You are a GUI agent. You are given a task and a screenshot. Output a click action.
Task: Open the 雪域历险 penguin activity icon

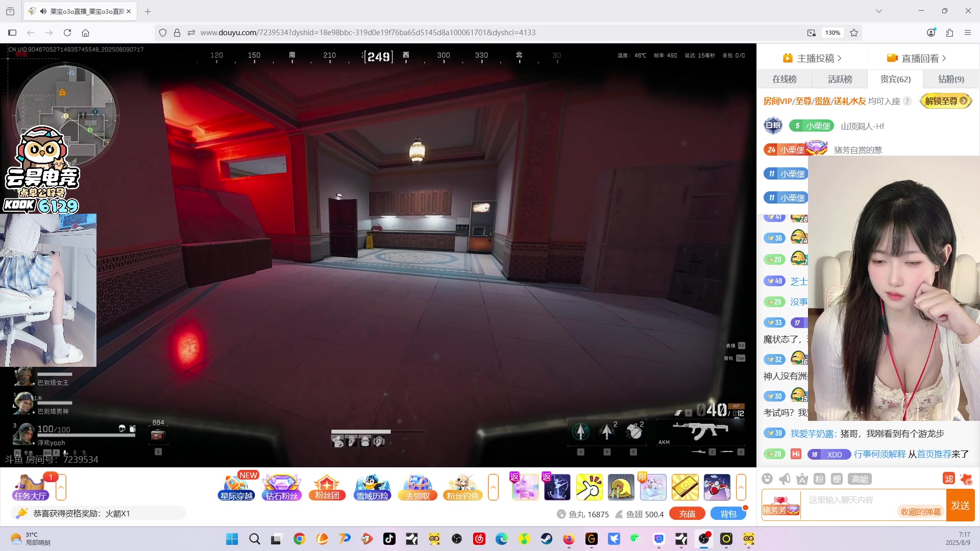tap(372, 487)
